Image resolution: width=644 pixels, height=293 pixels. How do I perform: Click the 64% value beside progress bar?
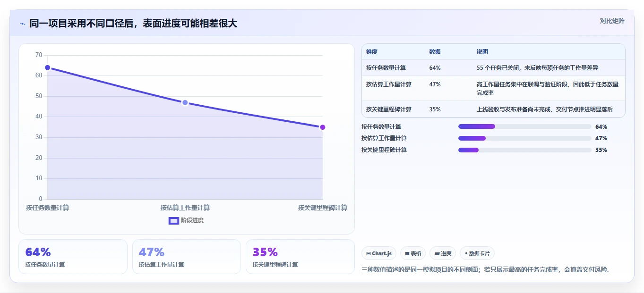tap(601, 127)
